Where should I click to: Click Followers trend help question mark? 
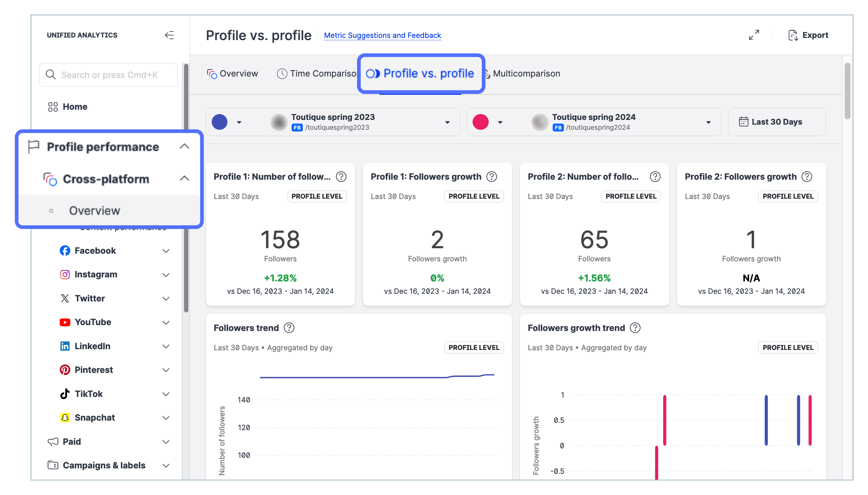coord(289,328)
